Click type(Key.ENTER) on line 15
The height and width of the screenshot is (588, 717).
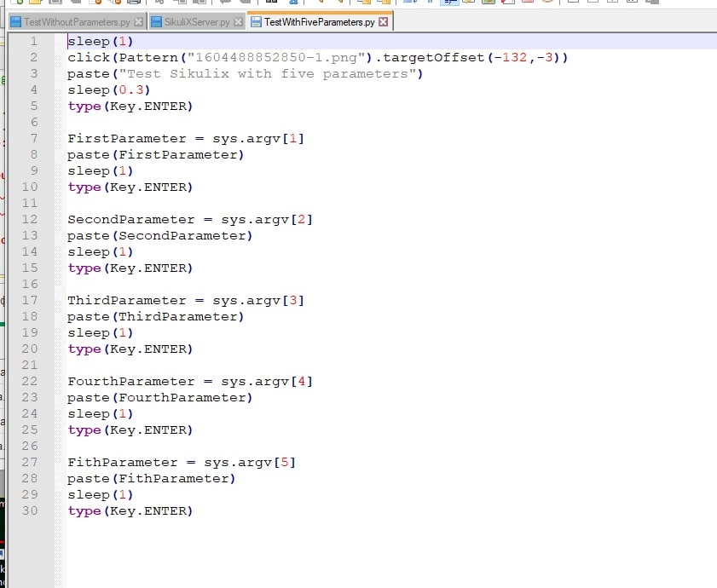[130, 268]
